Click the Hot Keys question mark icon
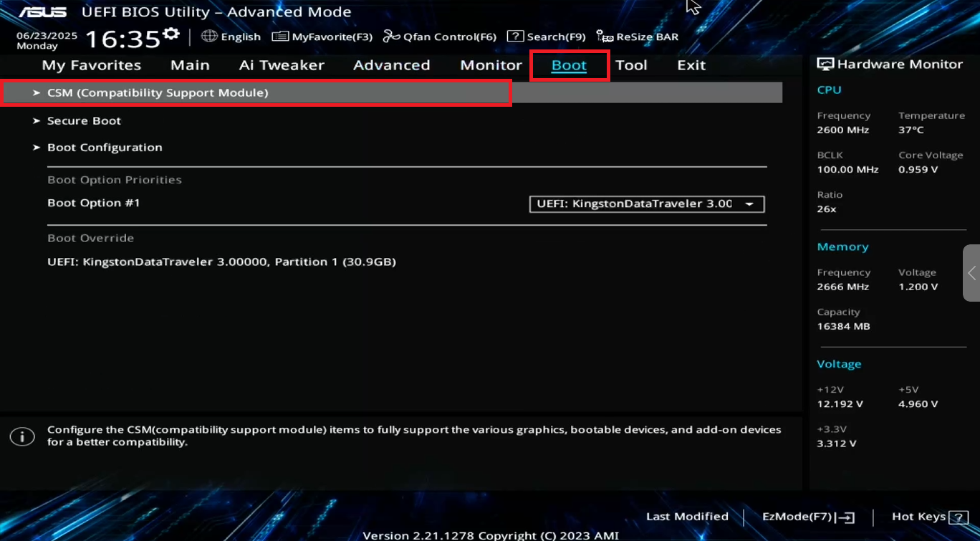 coord(958,517)
